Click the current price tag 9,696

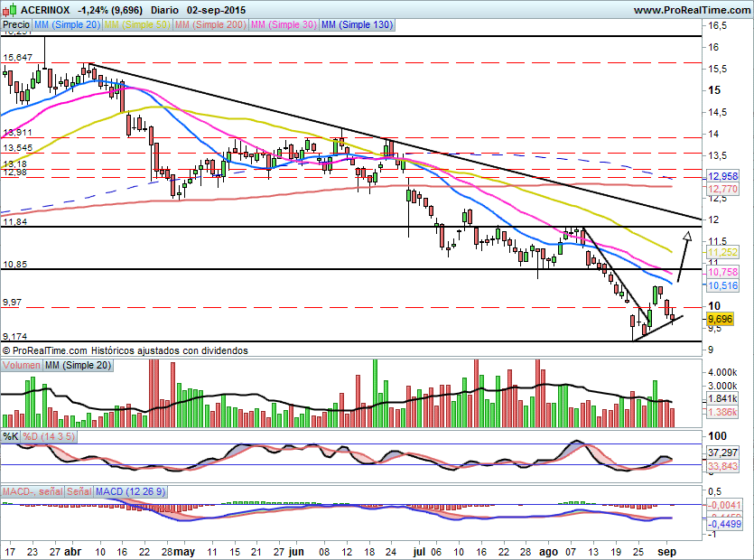(720, 320)
